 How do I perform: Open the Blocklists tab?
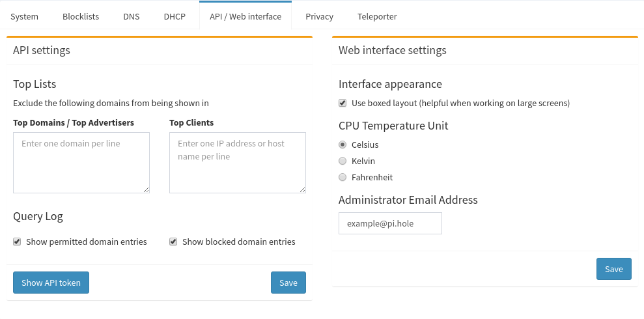coord(81,16)
